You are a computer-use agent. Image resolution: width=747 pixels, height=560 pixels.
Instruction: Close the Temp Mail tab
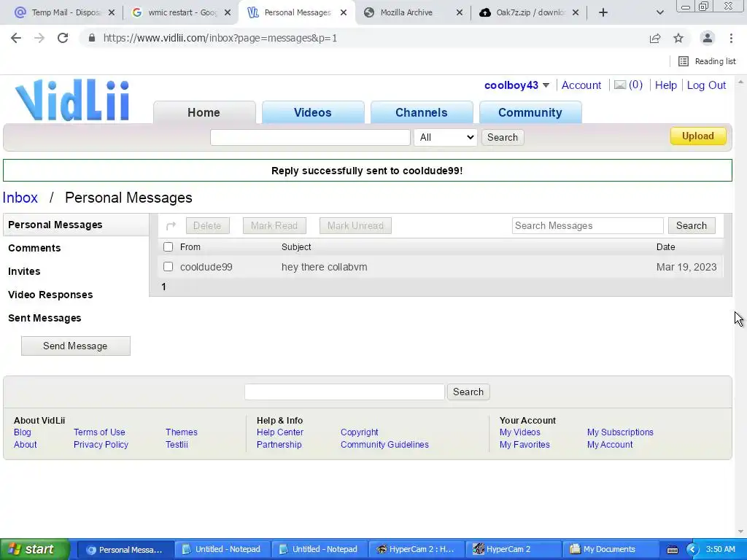tap(112, 12)
